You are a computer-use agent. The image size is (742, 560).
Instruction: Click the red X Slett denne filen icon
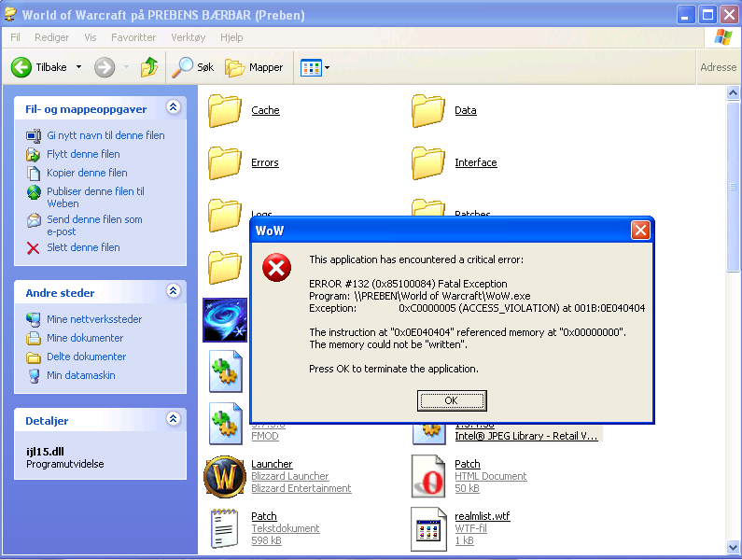[x=33, y=248]
